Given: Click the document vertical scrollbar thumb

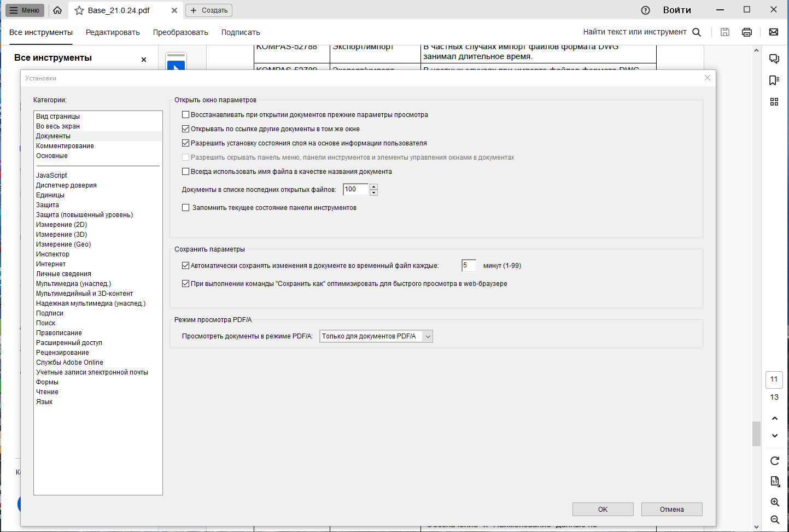Looking at the screenshot, I should click(756, 434).
